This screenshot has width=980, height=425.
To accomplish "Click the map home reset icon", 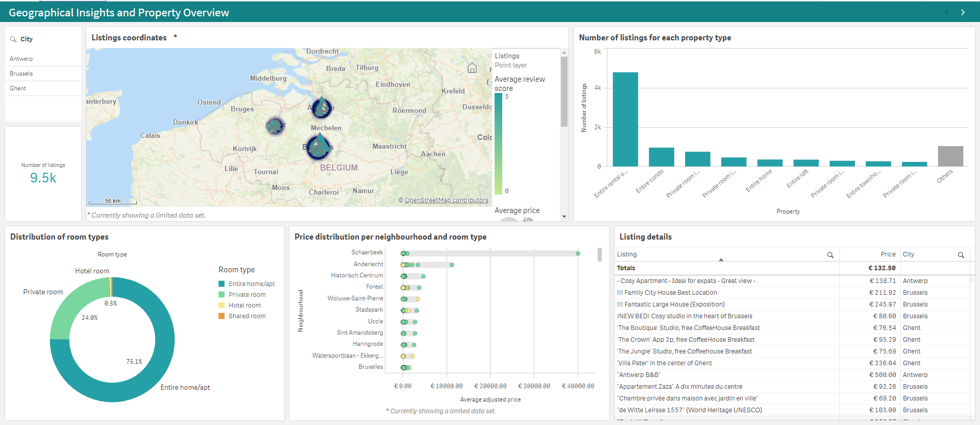I will (x=472, y=68).
